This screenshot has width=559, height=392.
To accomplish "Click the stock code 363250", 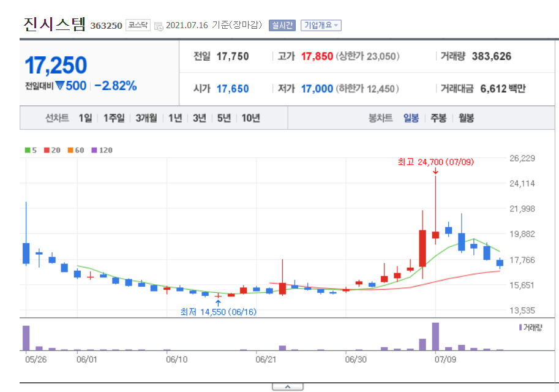I will pyautogui.click(x=107, y=26).
